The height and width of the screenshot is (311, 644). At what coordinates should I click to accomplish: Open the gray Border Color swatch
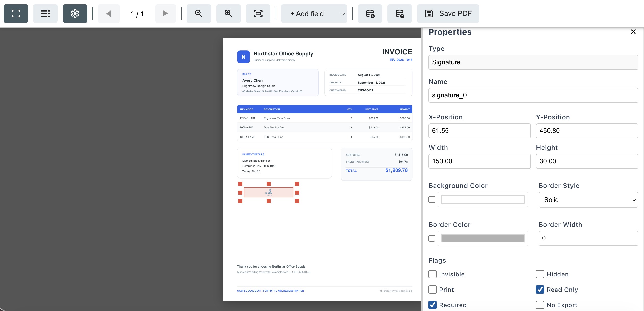tap(483, 238)
